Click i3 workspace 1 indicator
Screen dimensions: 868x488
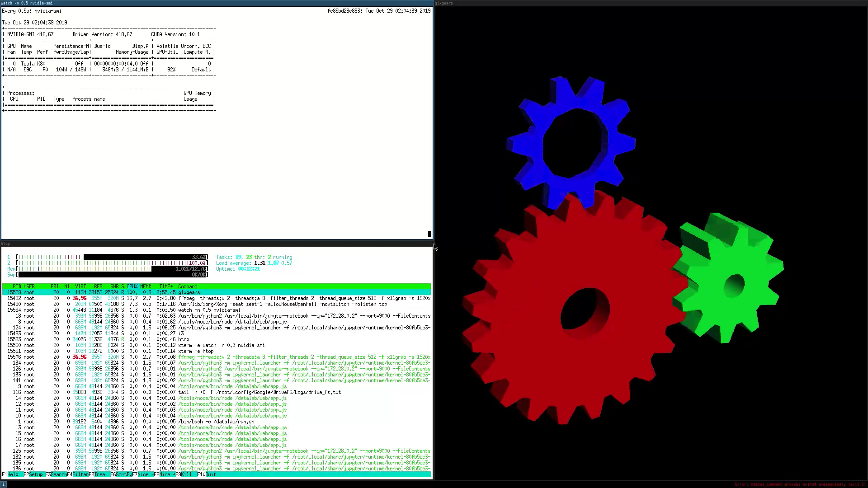[x=4, y=484]
